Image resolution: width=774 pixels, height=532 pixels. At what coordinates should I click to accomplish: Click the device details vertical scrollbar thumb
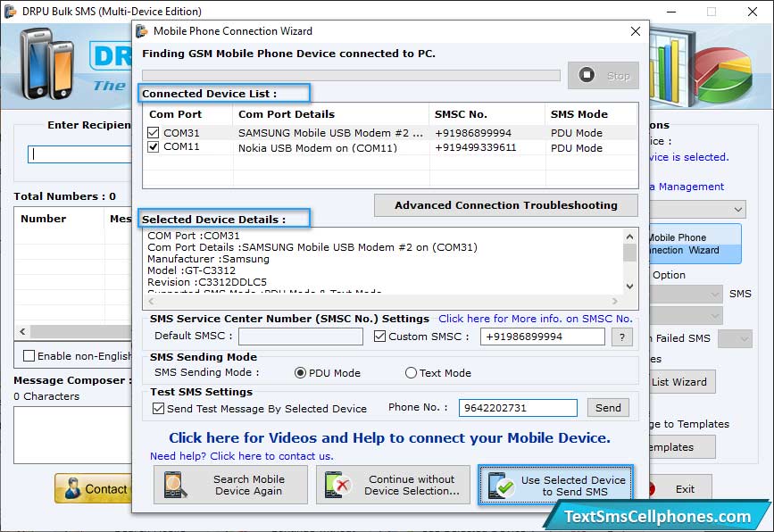coord(629,253)
